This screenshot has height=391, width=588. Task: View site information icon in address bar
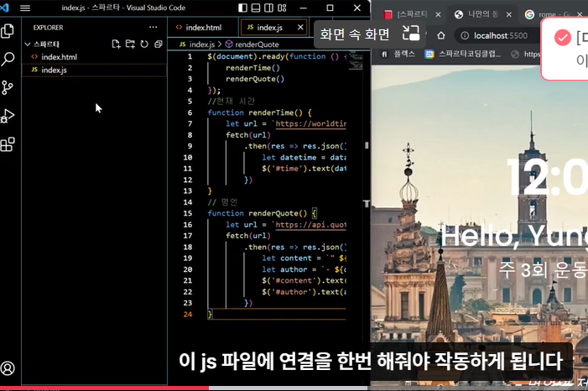point(465,35)
